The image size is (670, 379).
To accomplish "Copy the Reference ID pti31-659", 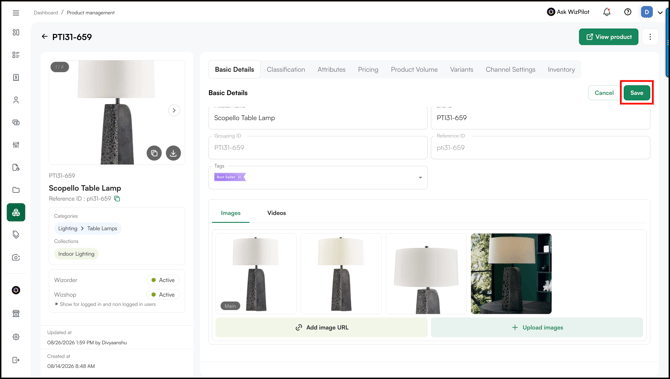I will (117, 199).
